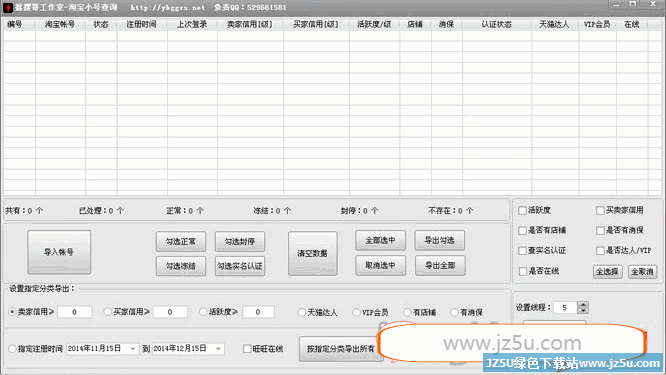Click the VIP会员 column header
Viewport: 666px width, 375px height.
[597, 24]
